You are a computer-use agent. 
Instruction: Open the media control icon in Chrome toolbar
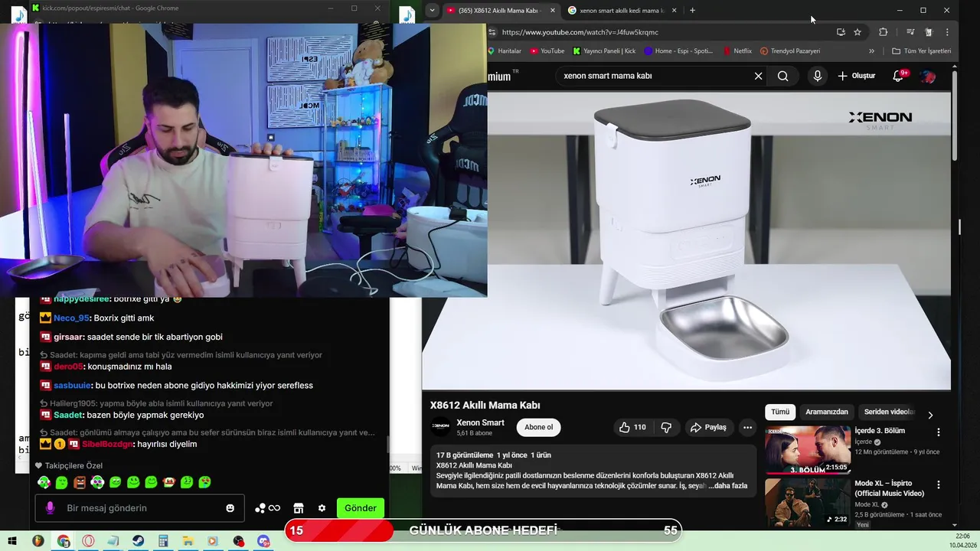pyautogui.click(x=910, y=32)
